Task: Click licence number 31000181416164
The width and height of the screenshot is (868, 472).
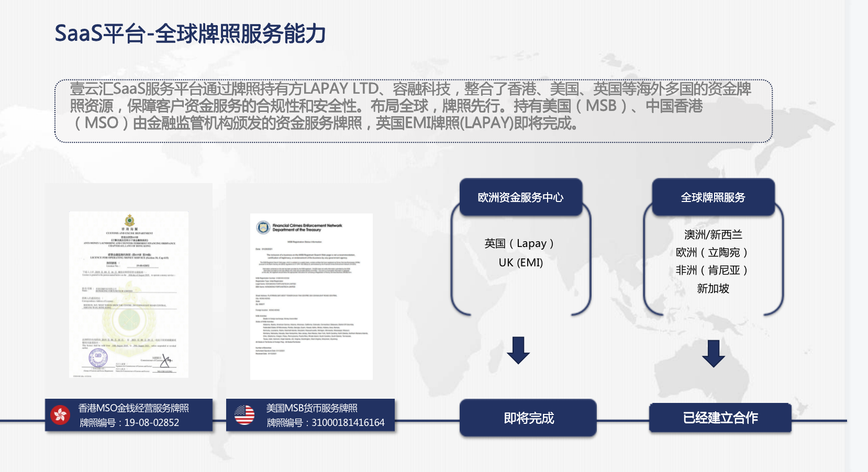Action: (x=348, y=422)
